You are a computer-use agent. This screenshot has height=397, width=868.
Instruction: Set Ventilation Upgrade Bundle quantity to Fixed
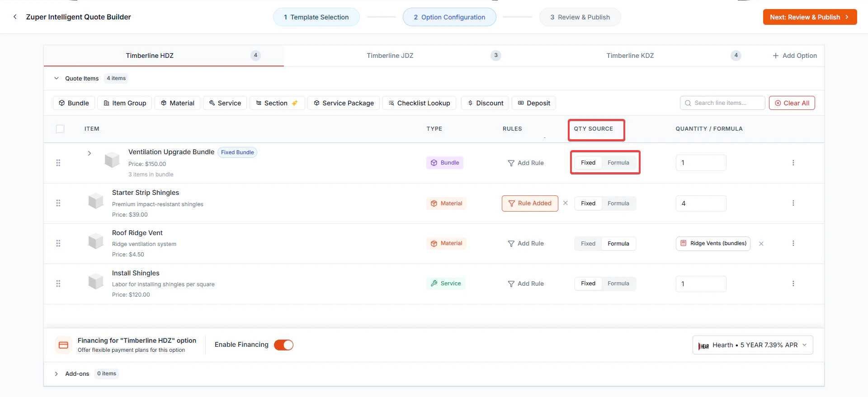point(588,163)
